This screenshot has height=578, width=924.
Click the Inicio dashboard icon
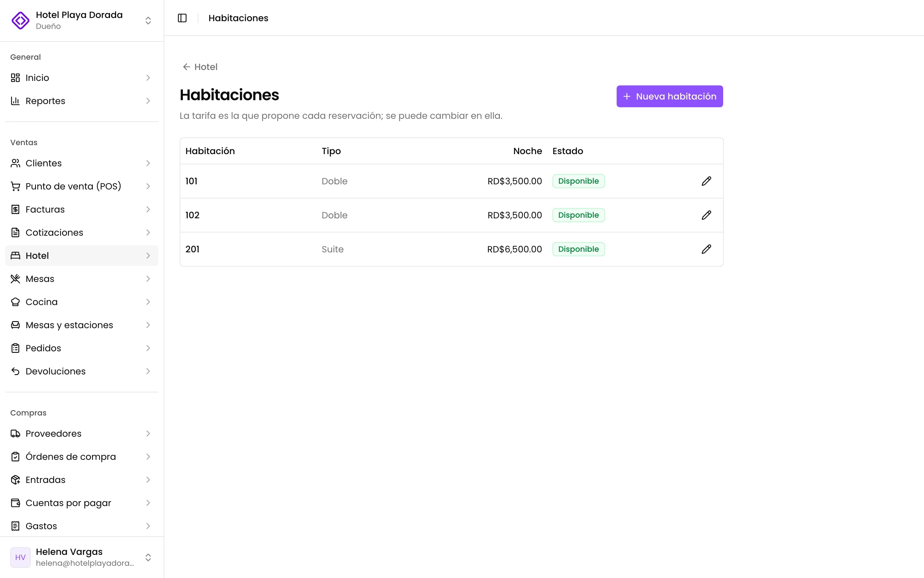pyautogui.click(x=15, y=78)
